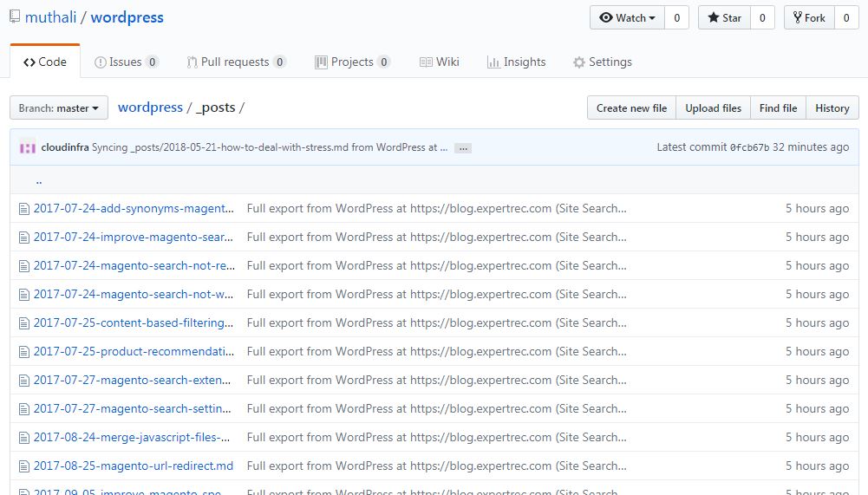This screenshot has width=868, height=495.
Task: Click file icon of 2017-07-25-product-recommendati row
Action: pos(23,352)
